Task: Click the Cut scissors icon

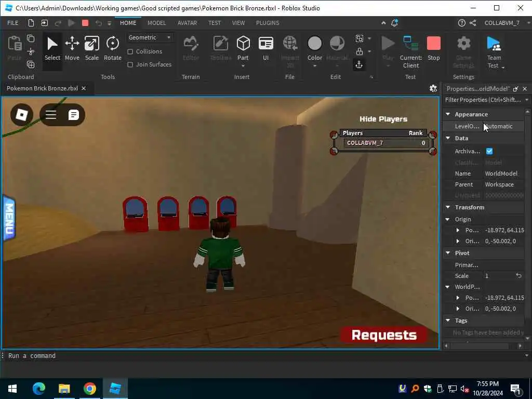Action: (x=31, y=51)
